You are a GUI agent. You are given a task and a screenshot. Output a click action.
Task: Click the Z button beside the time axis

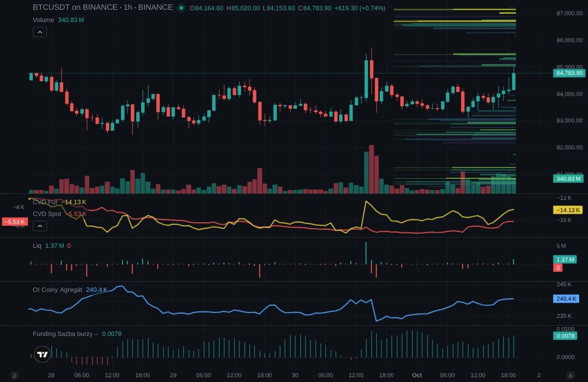14,376
